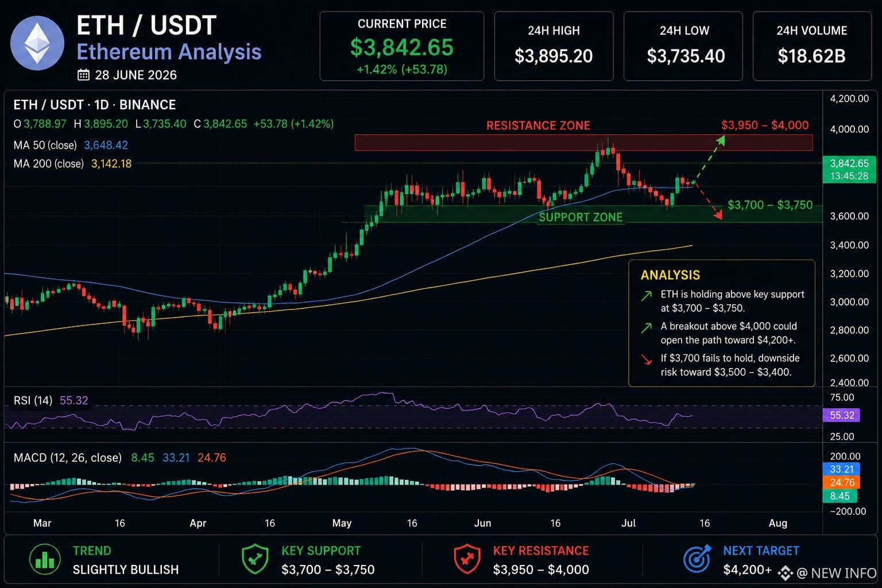This screenshot has width=882, height=588.
Task: Click the blue bullseye Next Target icon
Action: pyautogui.click(x=697, y=559)
